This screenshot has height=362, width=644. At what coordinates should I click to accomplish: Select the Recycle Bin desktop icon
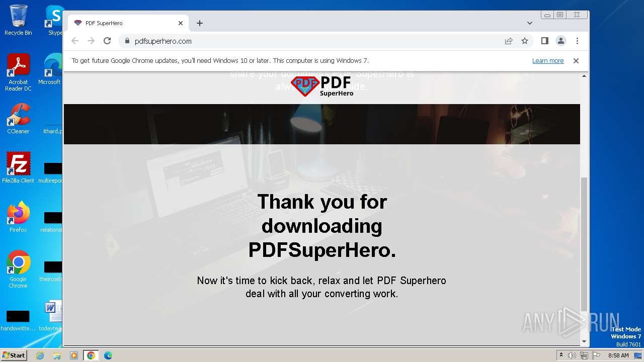[18, 20]
